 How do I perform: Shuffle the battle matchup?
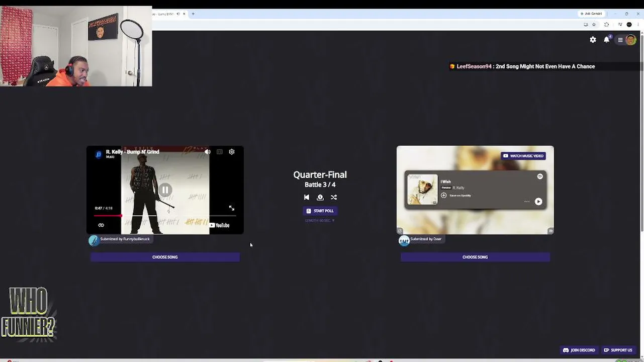[334, 197]
